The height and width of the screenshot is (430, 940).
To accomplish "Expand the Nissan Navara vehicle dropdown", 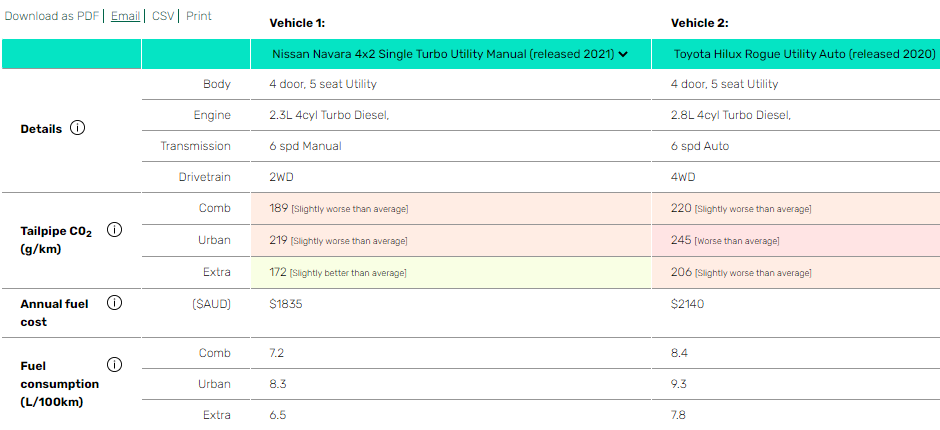I will 450,54.
